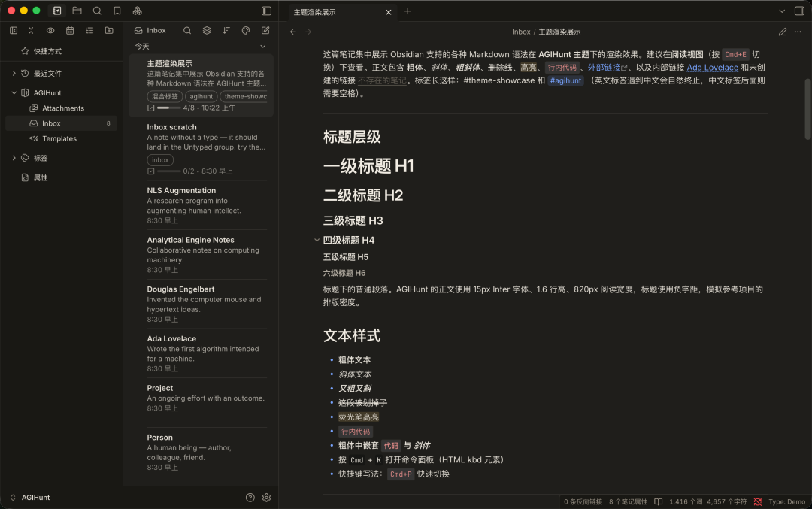
Task: Open the help icon in the bottom bar
Action: tap(250, 498)
